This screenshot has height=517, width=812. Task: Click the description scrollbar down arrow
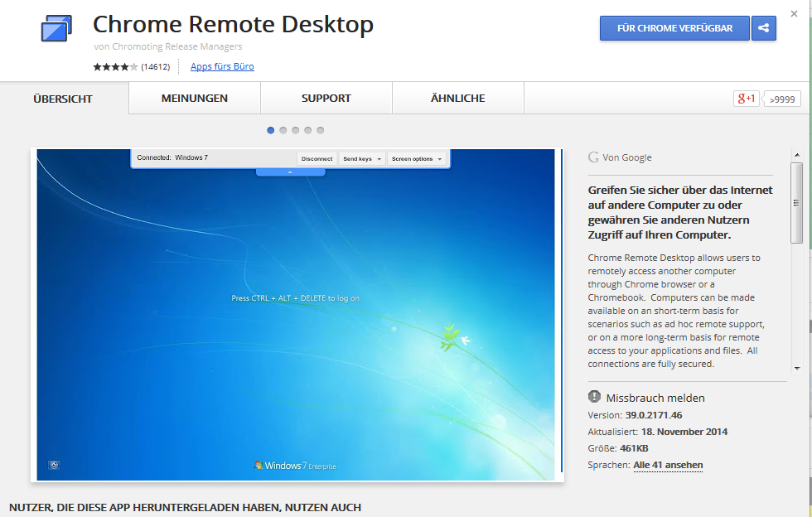(796, 369)
